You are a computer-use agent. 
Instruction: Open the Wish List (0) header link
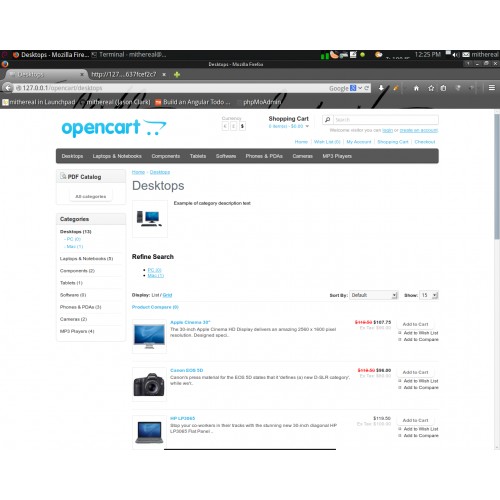pos(327,142)
